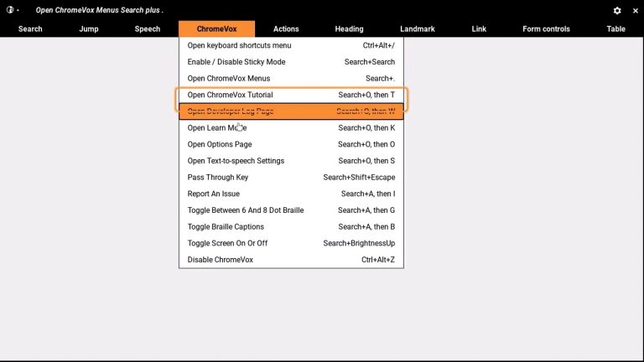Open the Search menu
644x362 pixels.
point(30,29)
